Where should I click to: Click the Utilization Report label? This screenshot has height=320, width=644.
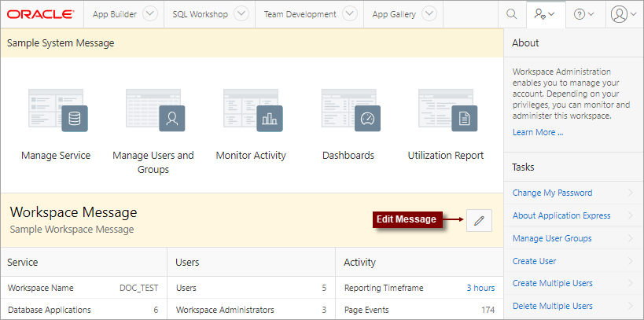446,156
